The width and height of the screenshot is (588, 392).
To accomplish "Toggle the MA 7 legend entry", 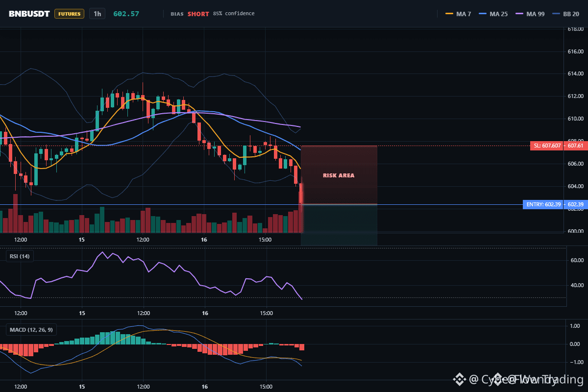I will point(458,14).
